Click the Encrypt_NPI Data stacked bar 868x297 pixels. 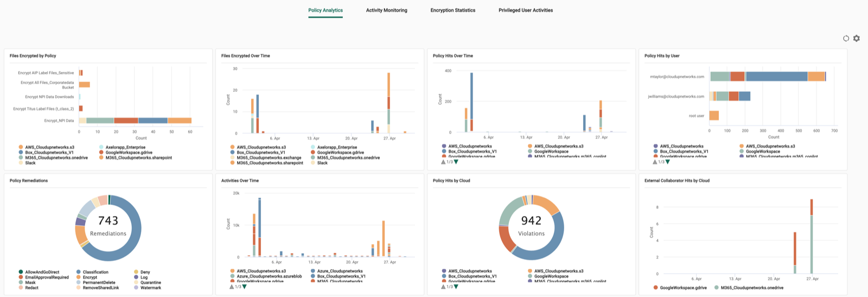135,121
